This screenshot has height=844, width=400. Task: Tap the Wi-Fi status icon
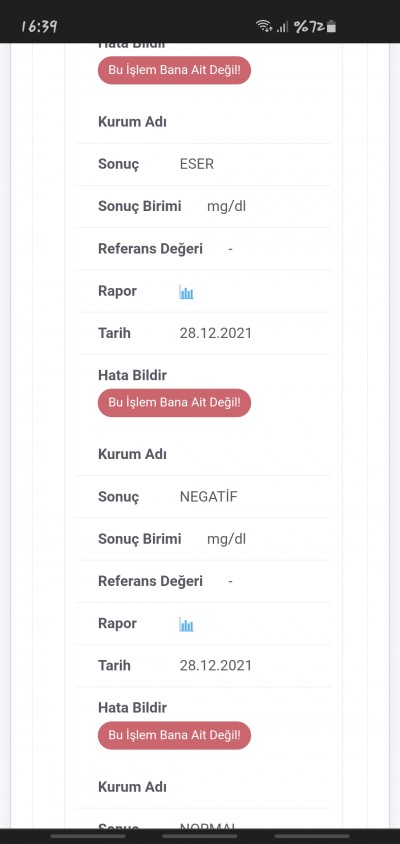tap(264, 26)
